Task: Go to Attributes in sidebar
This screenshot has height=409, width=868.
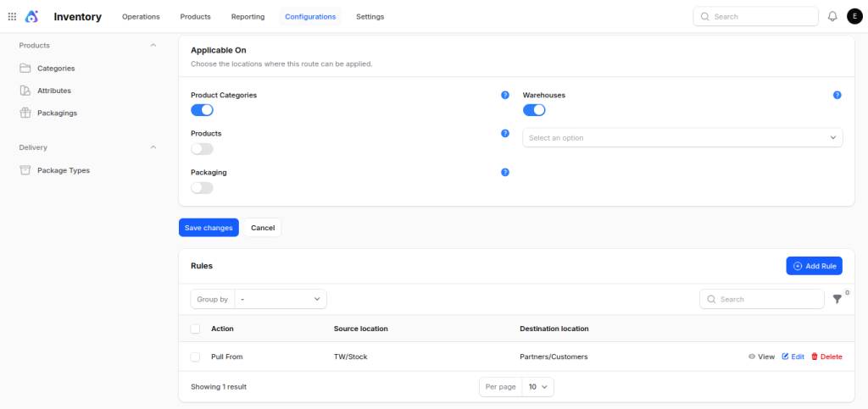Action: click(54, 91)
